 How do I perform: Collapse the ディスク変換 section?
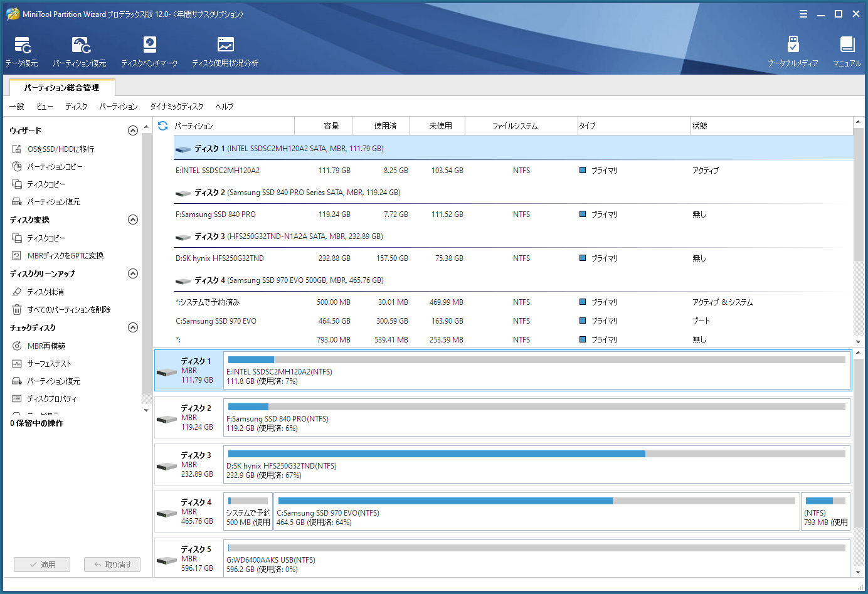(x=133, y=220)
